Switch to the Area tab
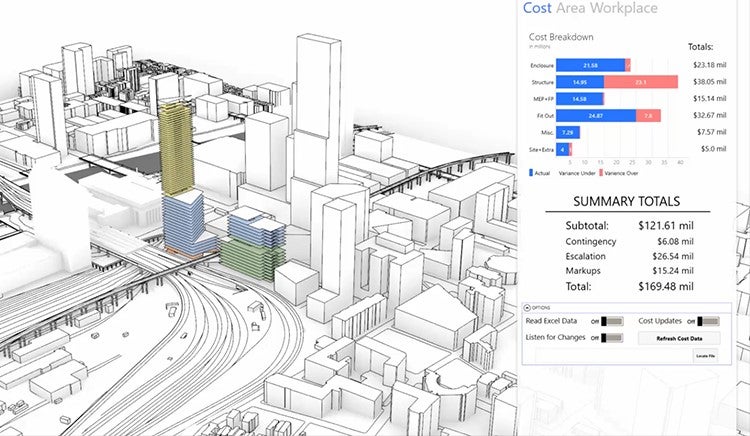Image resolution: width=750 pixels, height=436 pixels. [571, 8]
